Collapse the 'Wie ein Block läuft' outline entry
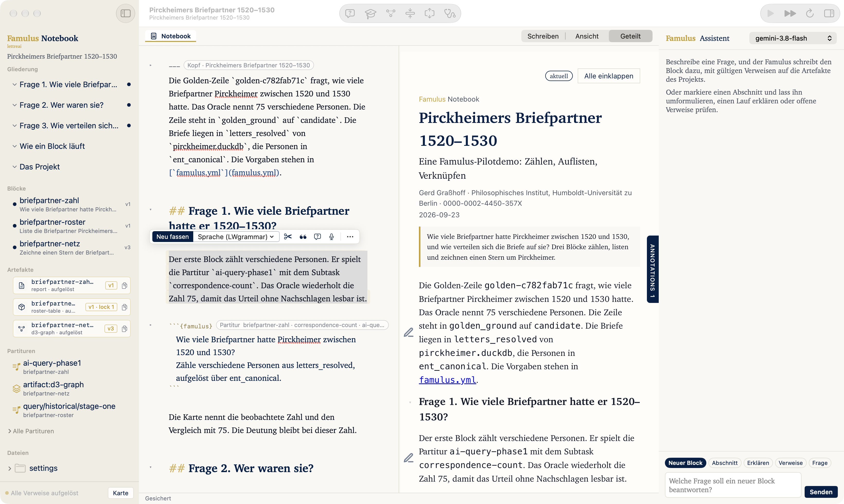 pyautogui.click(x=14, y=146)
